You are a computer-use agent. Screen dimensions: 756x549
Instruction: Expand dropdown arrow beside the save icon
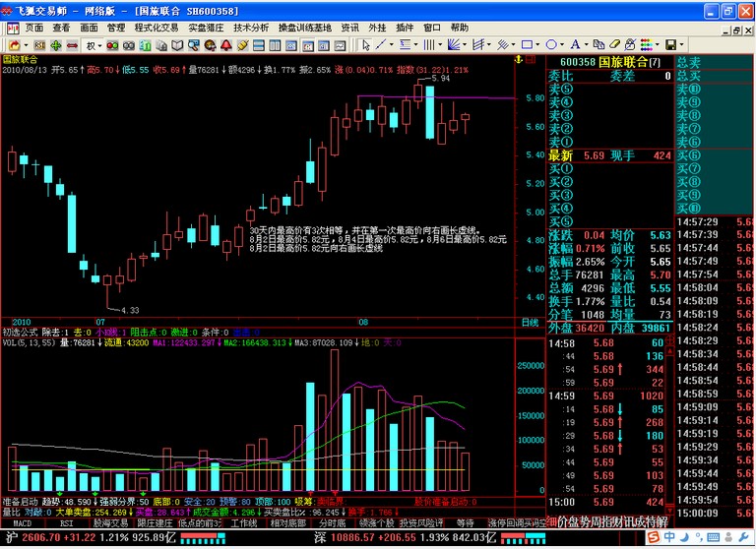[682, 45]
